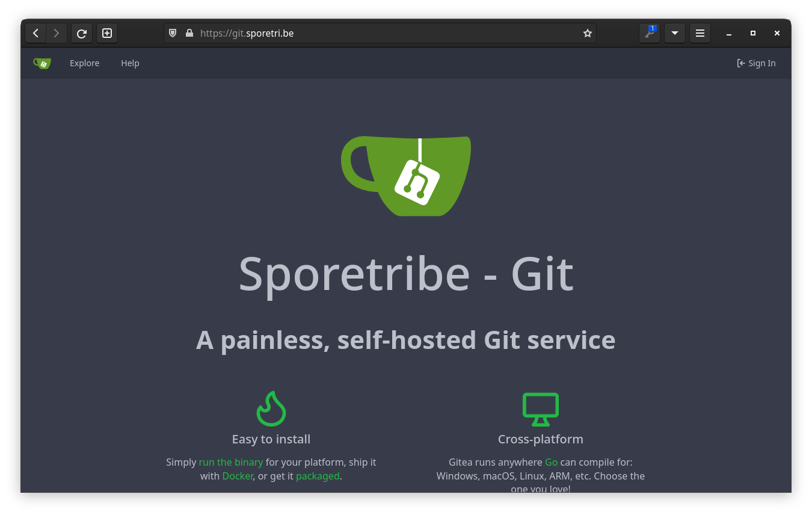Viewport: 812px width, 515px height.
Task: Click the large Gitea teacup logo
Action: click(x=406, y=176)
